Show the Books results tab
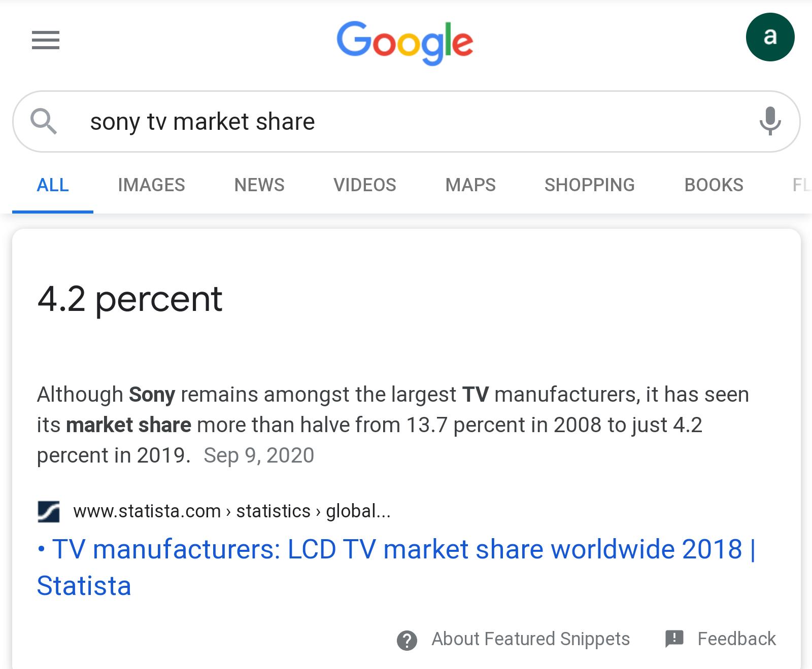 (x=714, y=185)
